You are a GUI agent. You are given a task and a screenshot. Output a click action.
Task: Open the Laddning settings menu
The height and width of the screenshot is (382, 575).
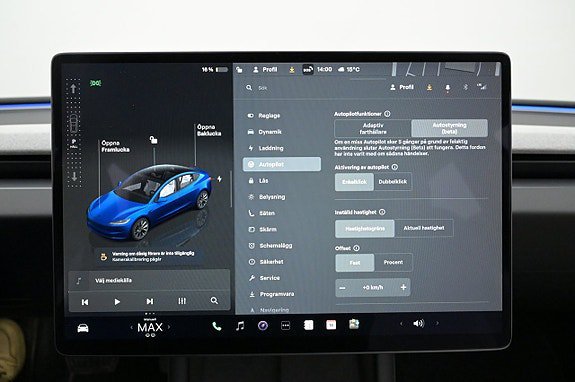[266, 148]
